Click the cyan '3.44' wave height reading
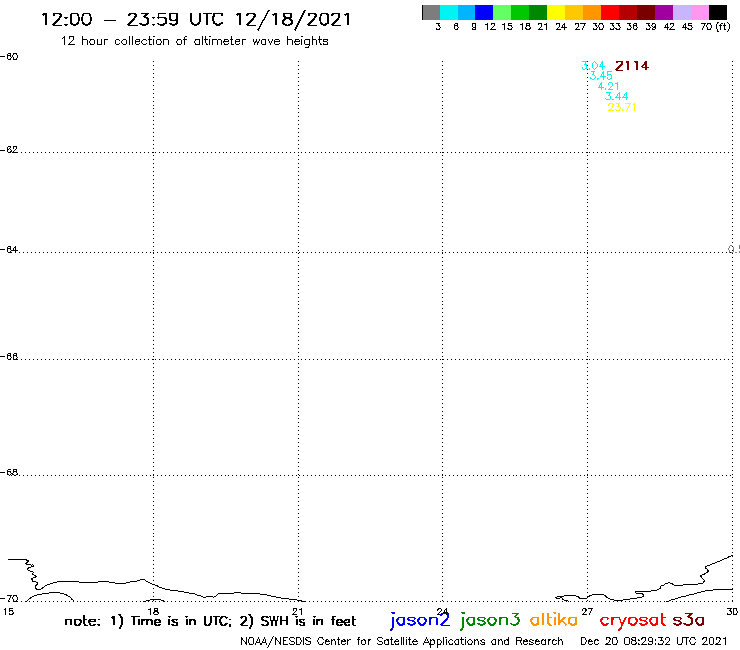Image resolution: width=740 pixels, height=650 pixels. tap(616, 96)
